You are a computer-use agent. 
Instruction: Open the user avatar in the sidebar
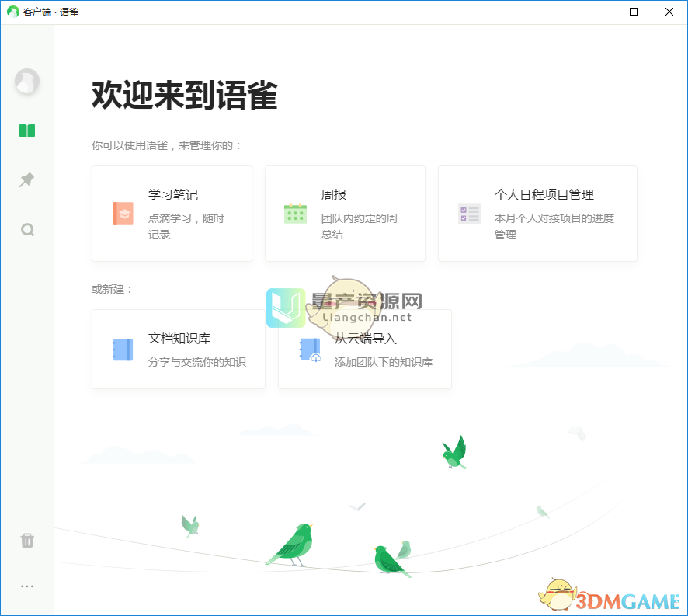[x=27, y=82]
